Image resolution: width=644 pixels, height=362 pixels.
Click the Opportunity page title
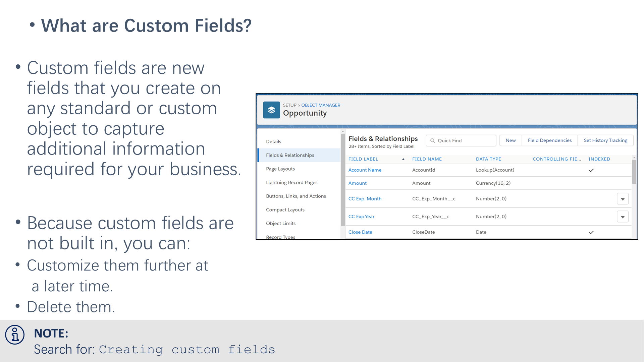coord(305,113)
